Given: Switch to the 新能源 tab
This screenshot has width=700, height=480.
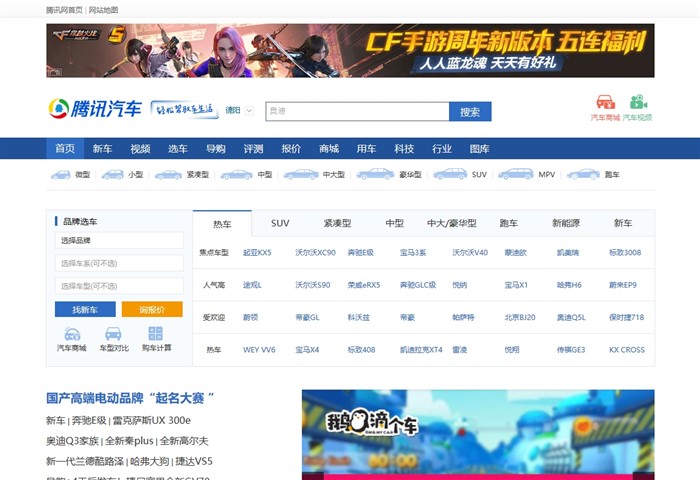Looking at the screenshot, I should (566, 223).
